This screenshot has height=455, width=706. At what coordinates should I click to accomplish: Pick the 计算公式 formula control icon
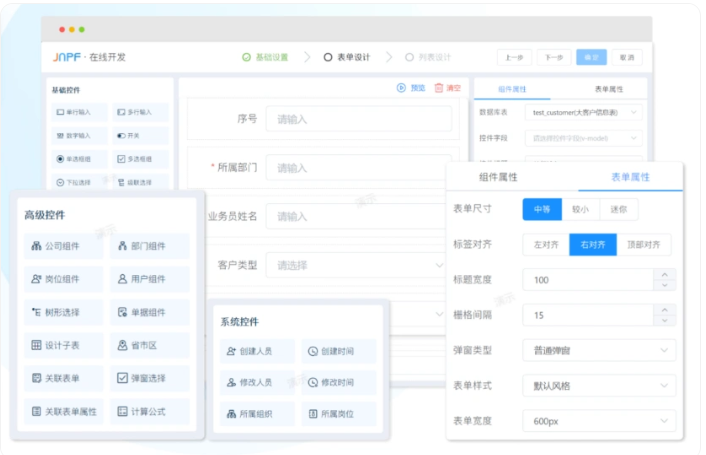(122, 411)
